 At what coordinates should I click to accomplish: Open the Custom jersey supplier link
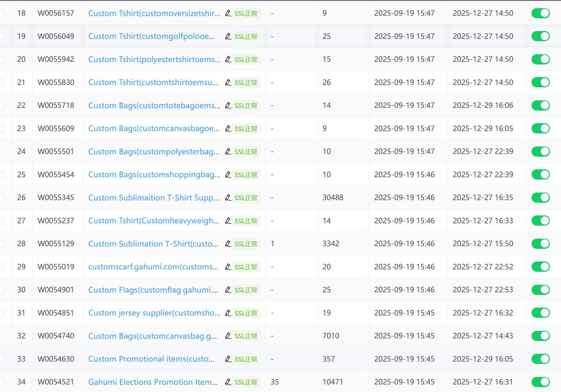[x=154, y=313]
